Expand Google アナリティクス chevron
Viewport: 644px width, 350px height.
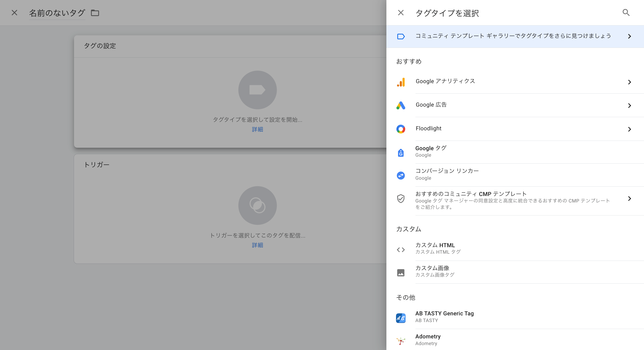click(x=629, y=82)
